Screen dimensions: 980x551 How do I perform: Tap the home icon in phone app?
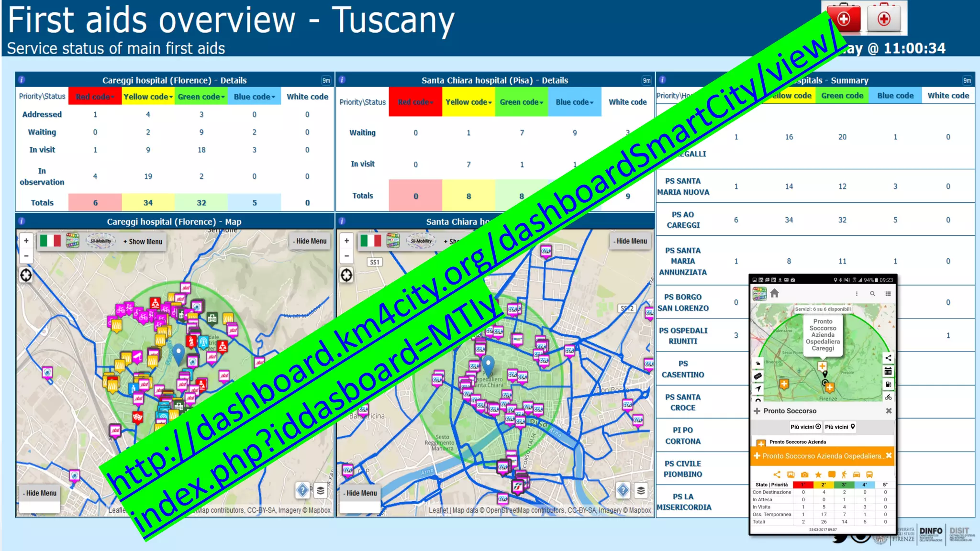(775, 293)
